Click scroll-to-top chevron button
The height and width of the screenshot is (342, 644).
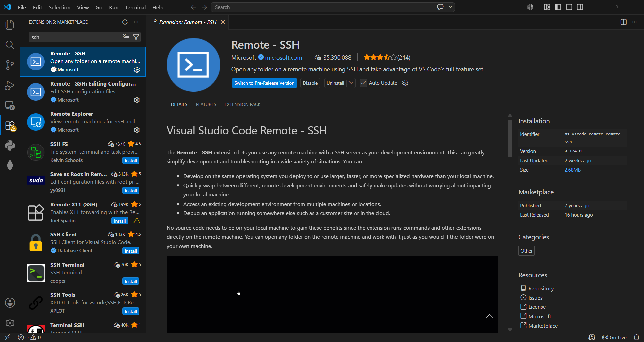point(490,316)
